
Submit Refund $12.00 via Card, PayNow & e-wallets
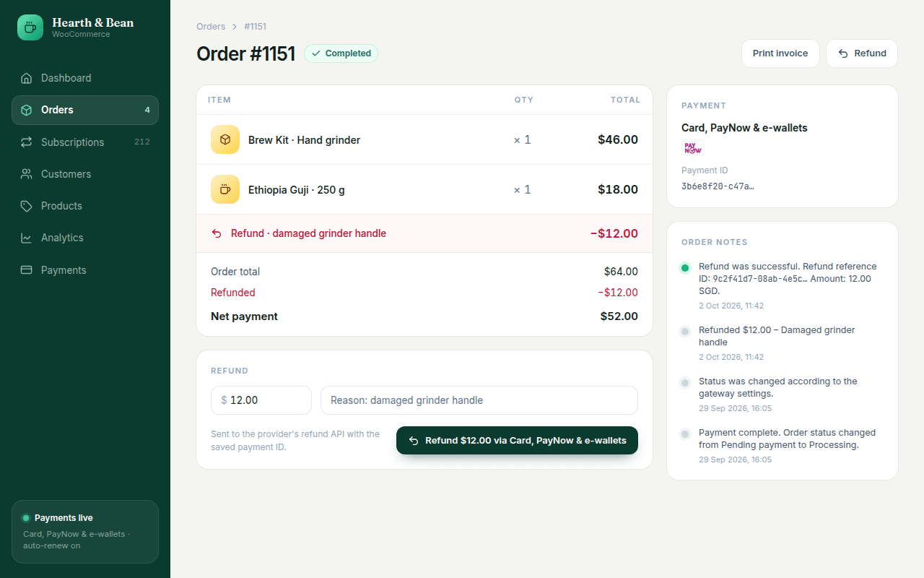click(x=517, y=440)
